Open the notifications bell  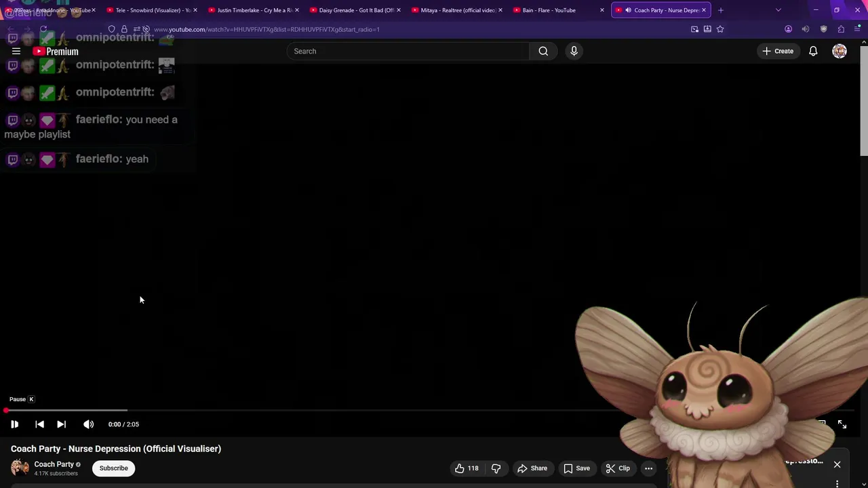(813, 51)
